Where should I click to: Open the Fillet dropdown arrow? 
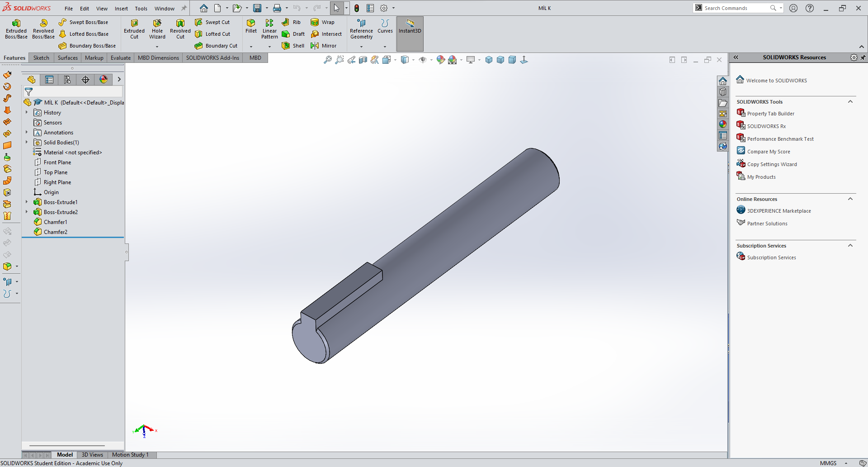[251, 47]
